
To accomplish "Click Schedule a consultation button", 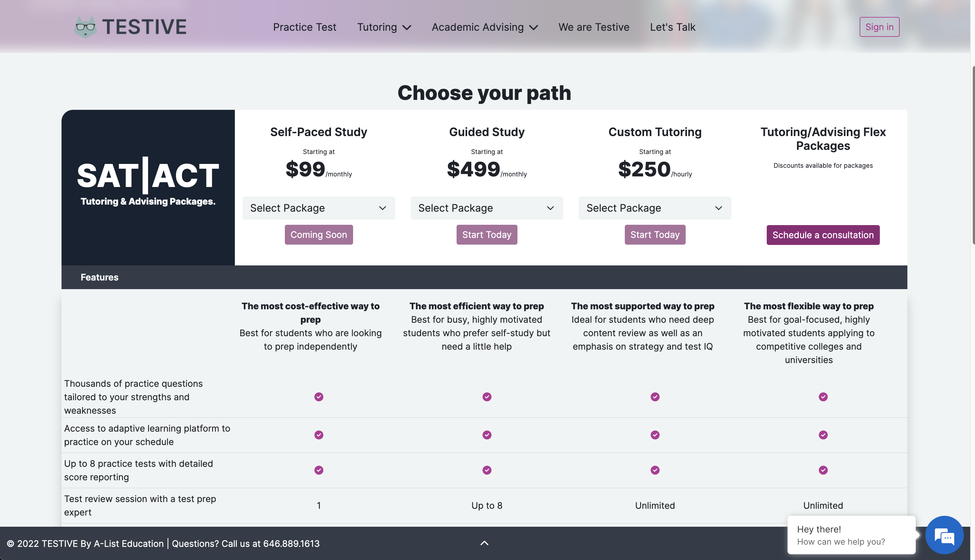I will [x=823, y=235].
